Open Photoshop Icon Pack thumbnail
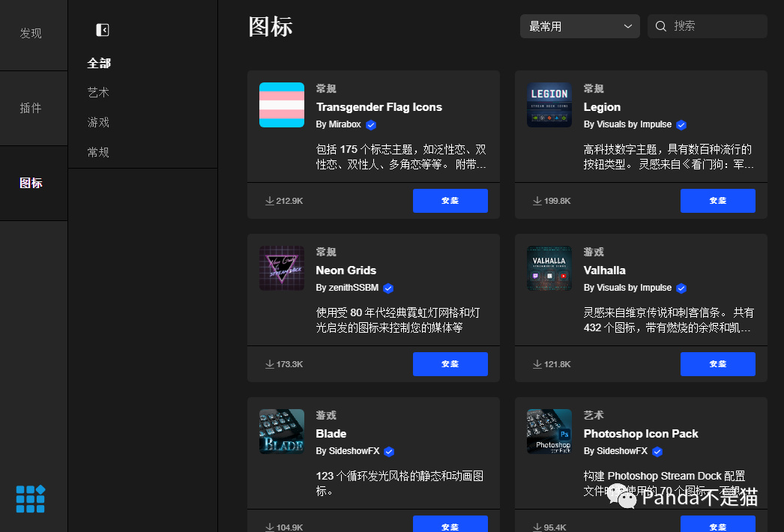Viewport: 784px width, 532px height. coord(549,432)
